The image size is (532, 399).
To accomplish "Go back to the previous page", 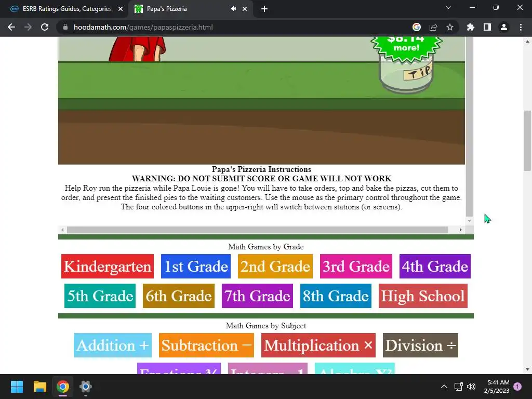I will pyautogui.click(x=11, y=27).
